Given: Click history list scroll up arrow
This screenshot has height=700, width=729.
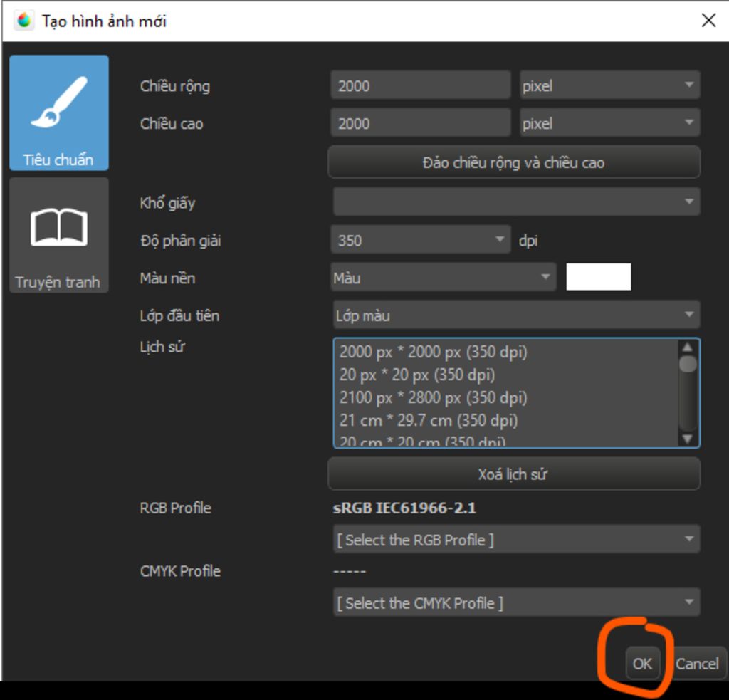Looking at the screenshot, I should (x=688, y=347).
